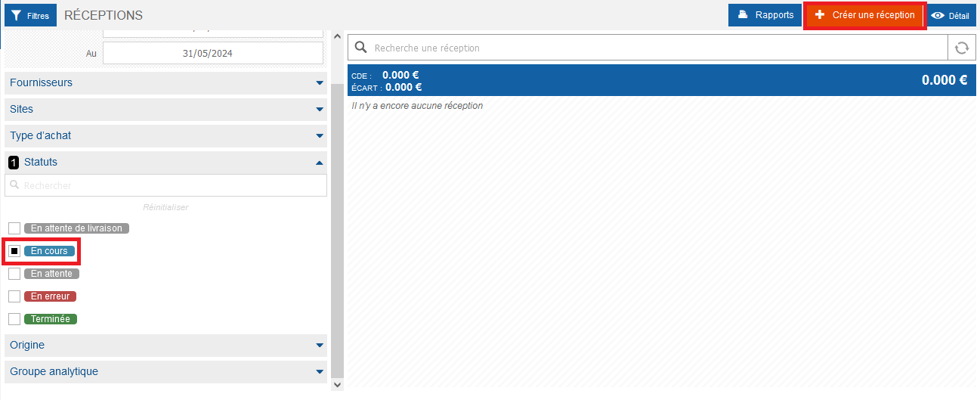The image size is (980, 400).
Task: Click the printer icon on Rapports
Action: [x=743, y=14]
